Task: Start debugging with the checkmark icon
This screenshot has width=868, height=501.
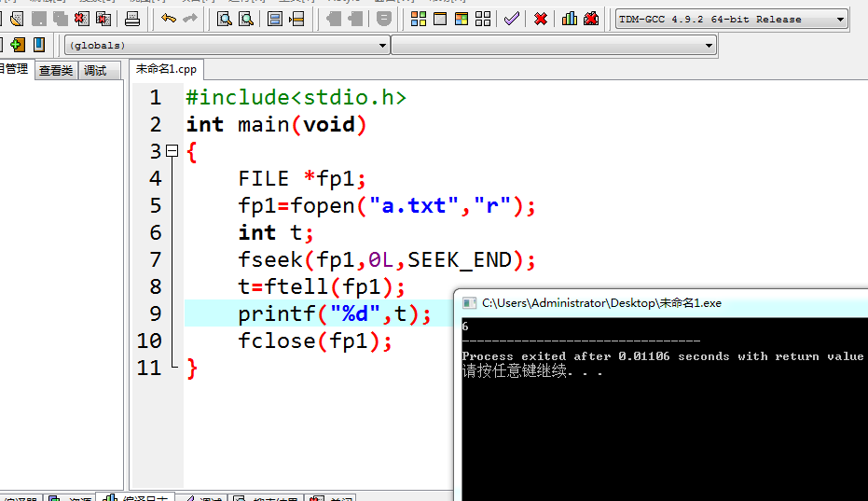Action: [512, 19]
